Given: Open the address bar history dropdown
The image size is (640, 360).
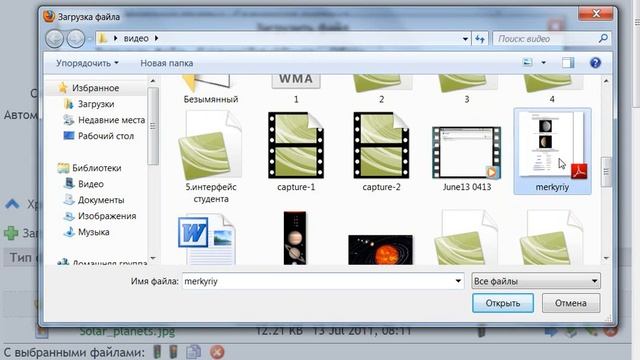Looking at the screenshot, I should pos(465,39).
